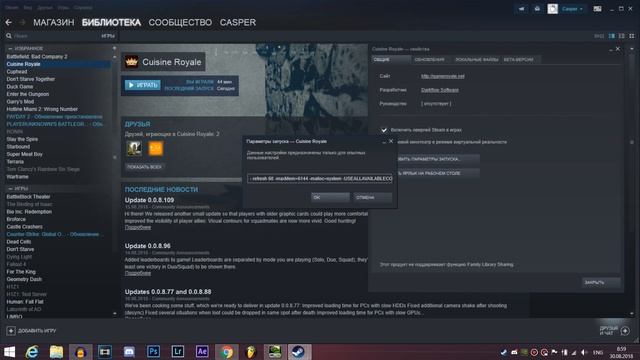The width and height of the screenshot is (640, 360).
Task: Open the game website link in properties
Action: point(442,76)
